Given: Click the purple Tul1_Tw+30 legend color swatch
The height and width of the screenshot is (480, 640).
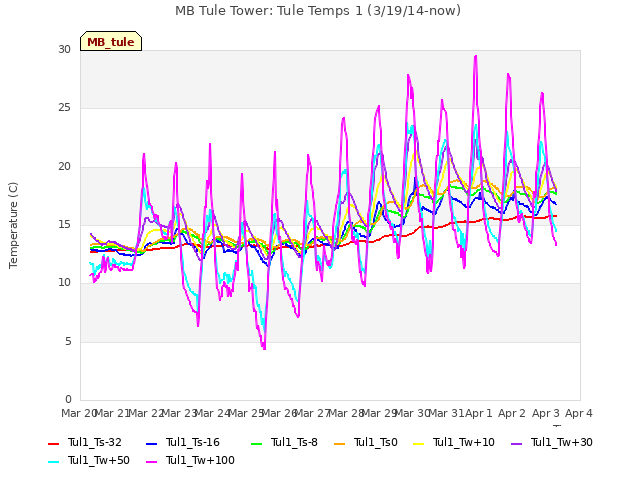Looking at the screenshot, I should point(516,444).
